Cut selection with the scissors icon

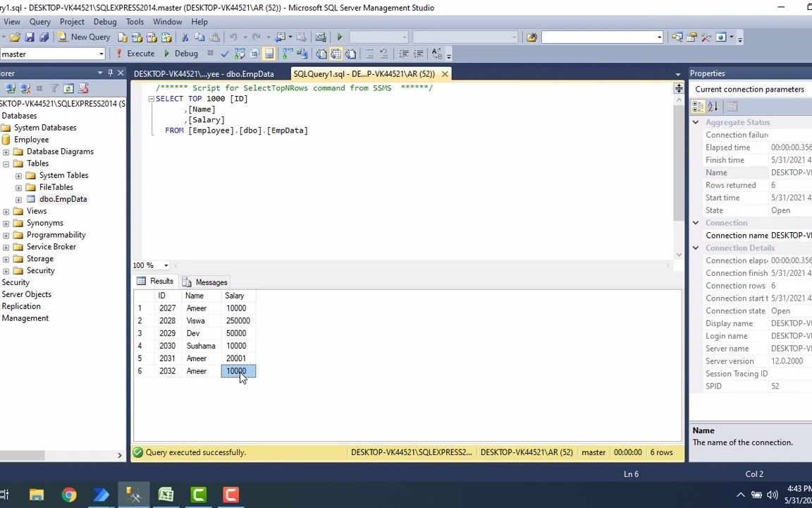[x=185, y=37]
